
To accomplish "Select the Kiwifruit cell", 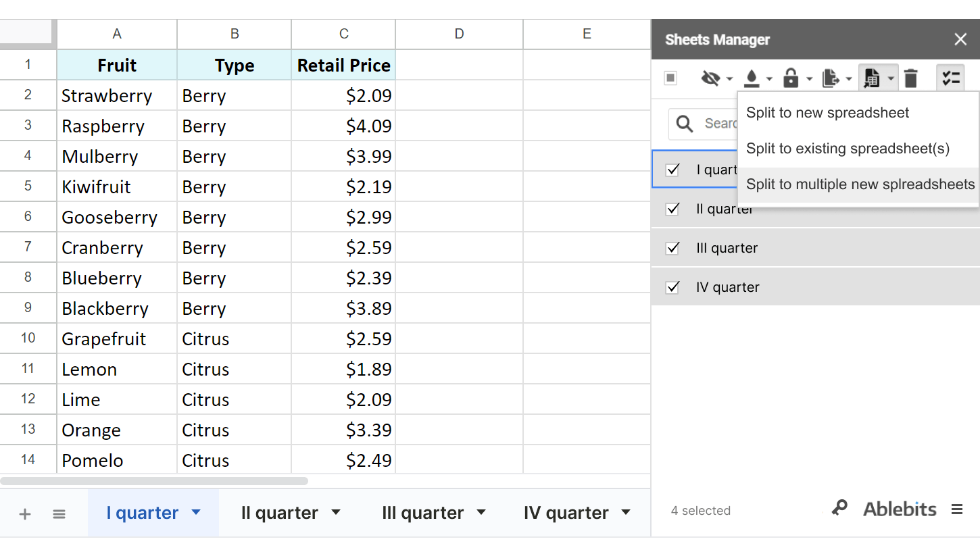I will click(x=117, y=186).
